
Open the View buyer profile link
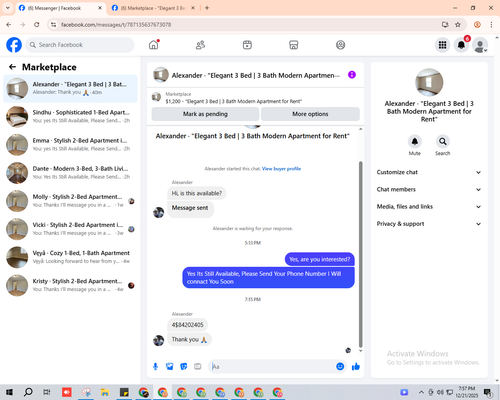281,169
